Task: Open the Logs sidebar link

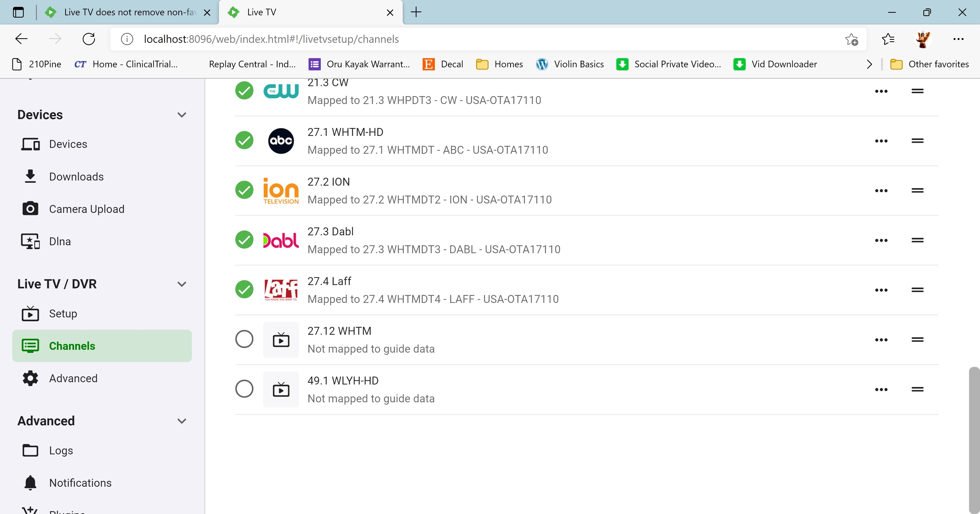Action: point(61,451)
